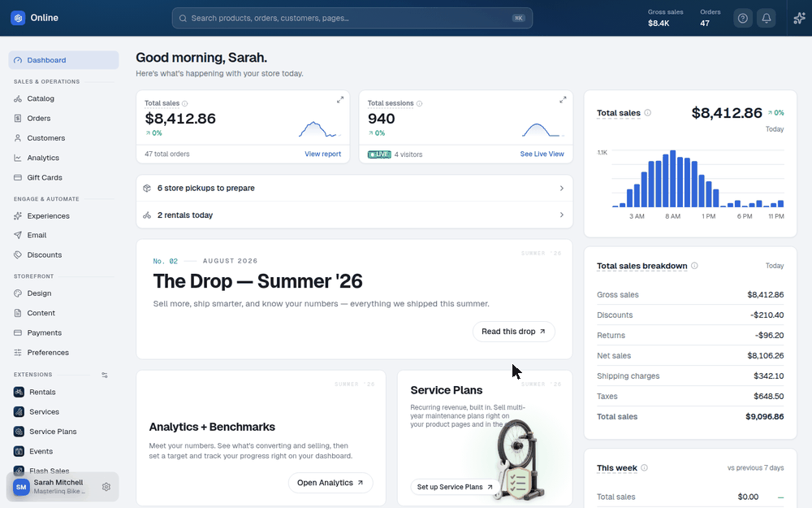Expand the Total sales card
Image resolution: width=812 pixels, height=508 pixels.
pyautogui.click(x=340, y=99)
